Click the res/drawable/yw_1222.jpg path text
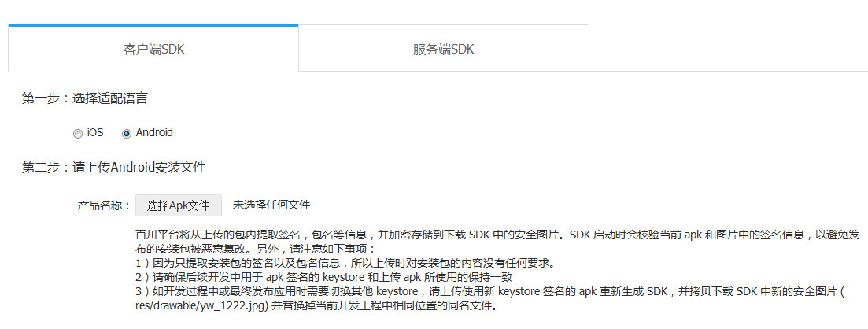The width and height of the screenshot is (868, 329). pyautogui.click(x=202, y=306)
